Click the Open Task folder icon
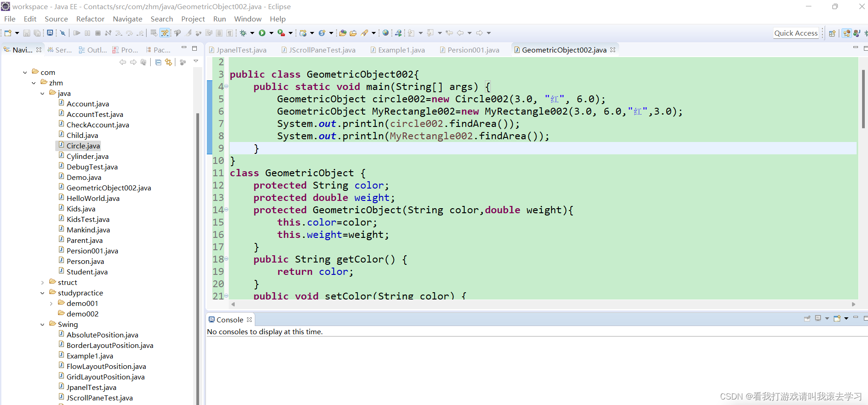The image size is (868, 405). 353,33
